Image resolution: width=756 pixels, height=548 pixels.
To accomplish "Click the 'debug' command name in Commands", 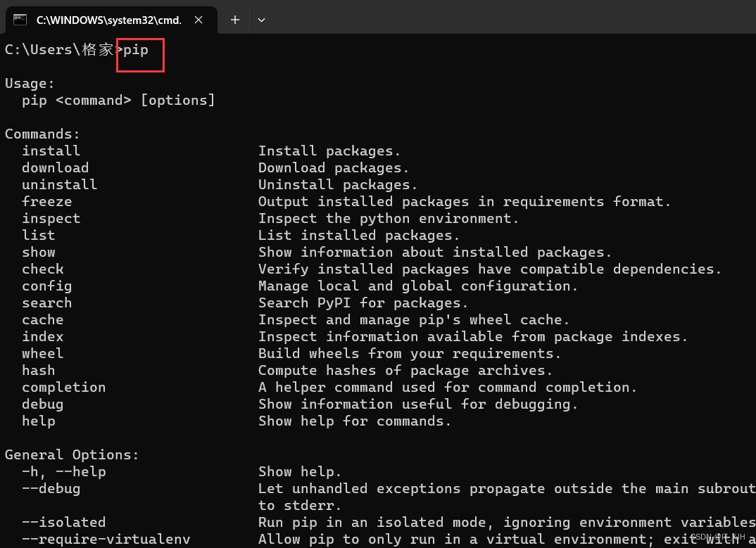I will 43,404.
